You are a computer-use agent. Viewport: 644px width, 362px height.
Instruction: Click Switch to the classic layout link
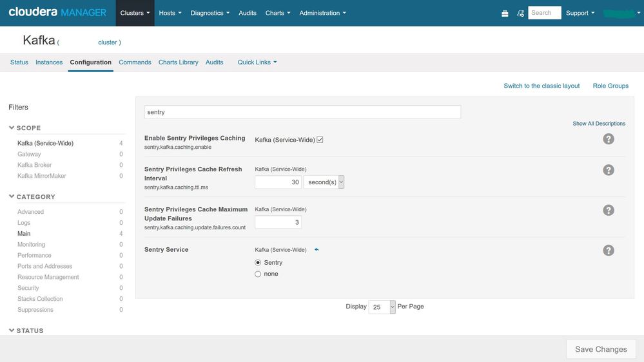[x=542, y=86]
